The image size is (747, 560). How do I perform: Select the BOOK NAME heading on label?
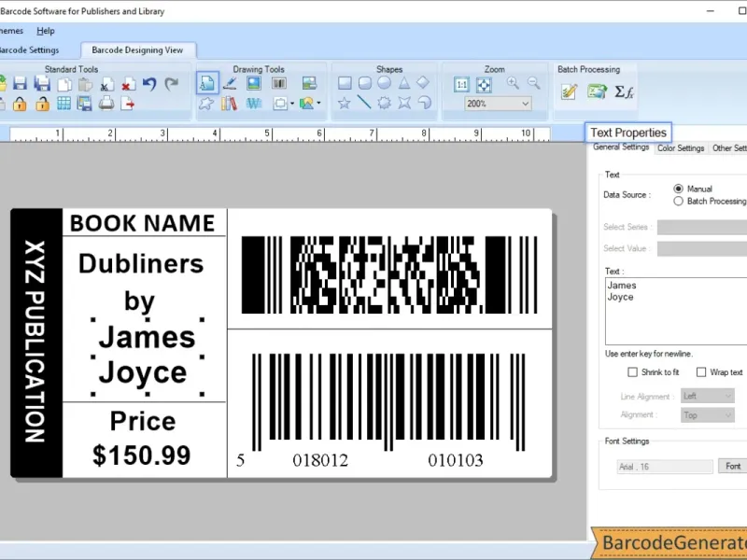point(143,223)
